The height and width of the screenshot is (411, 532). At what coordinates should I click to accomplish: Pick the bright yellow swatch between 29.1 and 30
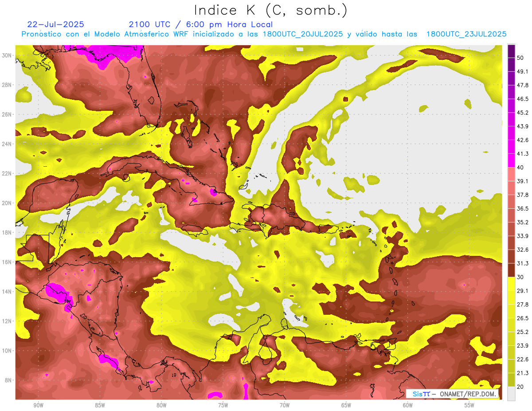tap(511, 284)
